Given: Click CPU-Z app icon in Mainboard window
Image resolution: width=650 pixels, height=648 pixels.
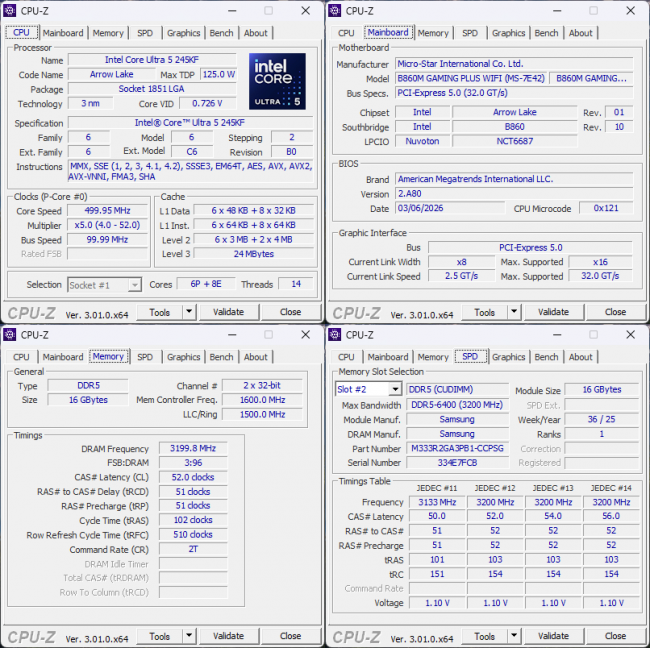Looking at the screenshot, I should (335, 11).
